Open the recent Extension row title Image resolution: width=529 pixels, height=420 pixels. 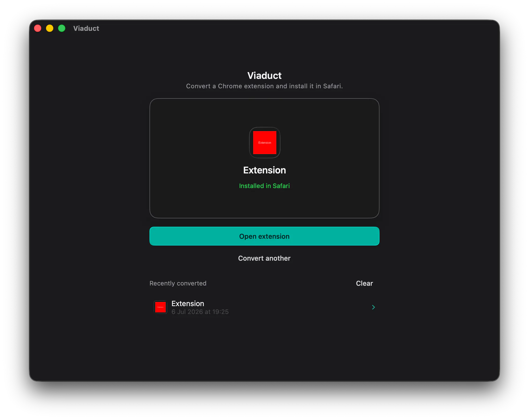(x=188, y=304)
